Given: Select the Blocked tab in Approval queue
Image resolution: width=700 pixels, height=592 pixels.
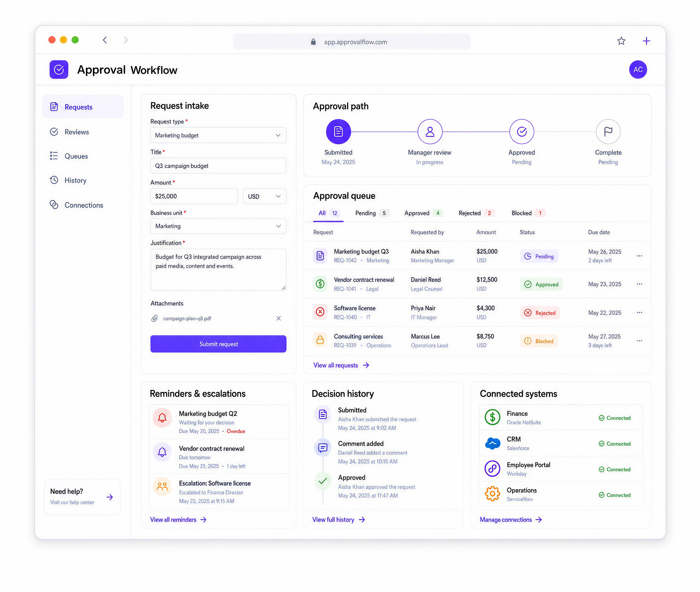Looking at the screenshot, I should click(x=528, y=213).
